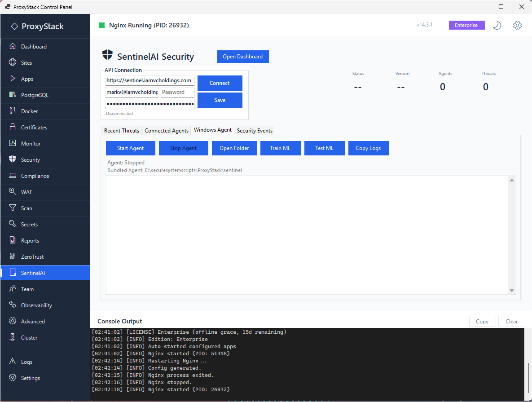
Task: Click the title bar app icon
Action: [8, 7]
